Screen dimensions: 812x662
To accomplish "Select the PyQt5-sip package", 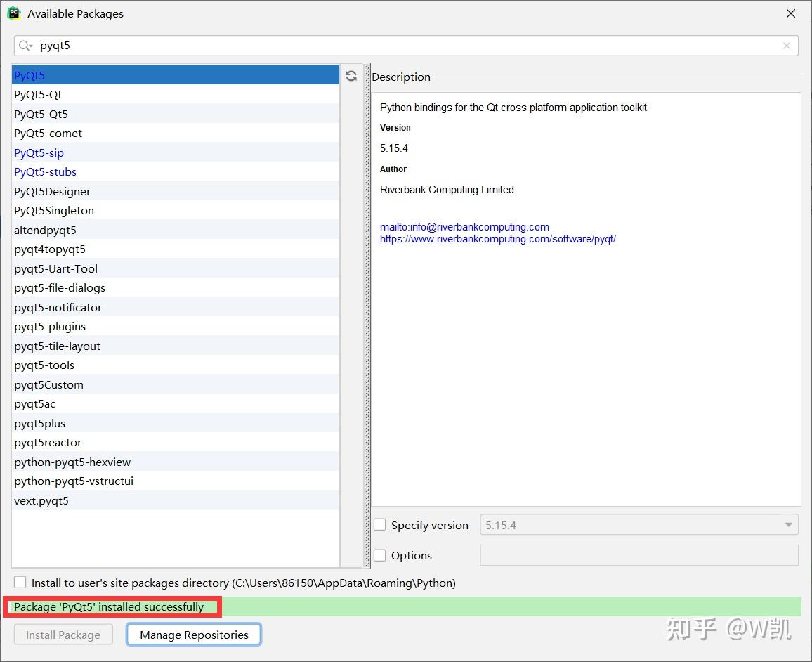I will pyautogui.click(x=176, y=152).
